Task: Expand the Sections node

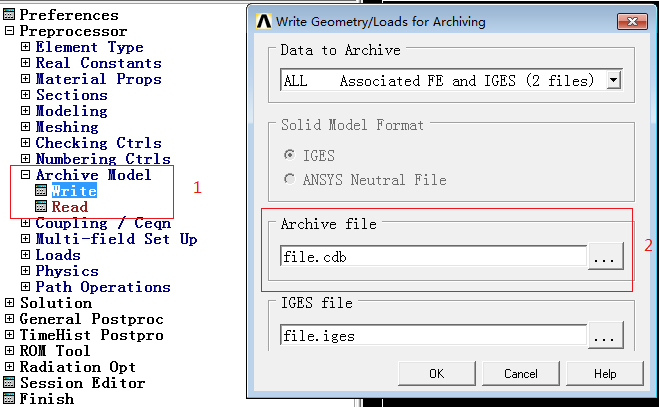Action: [26, 95]
